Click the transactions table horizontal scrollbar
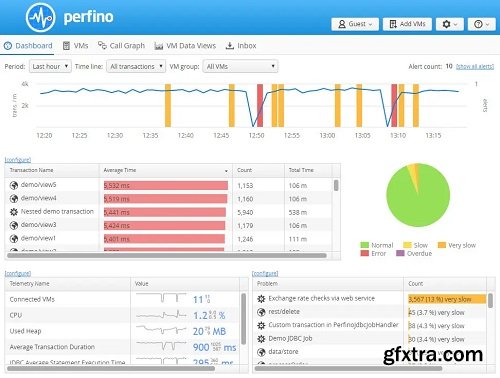The height and width of the screenshot is (378, 500). point(167,256)
